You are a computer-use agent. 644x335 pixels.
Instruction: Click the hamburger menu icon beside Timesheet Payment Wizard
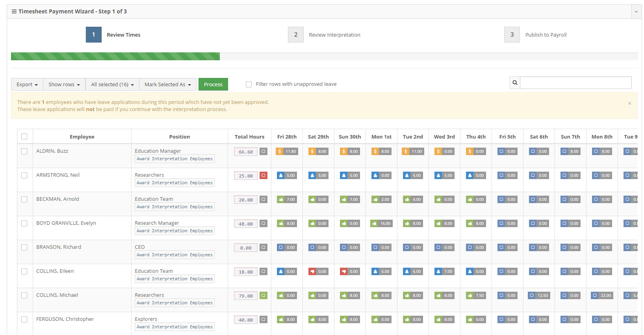pyautogui.click(x=14, y=11)
